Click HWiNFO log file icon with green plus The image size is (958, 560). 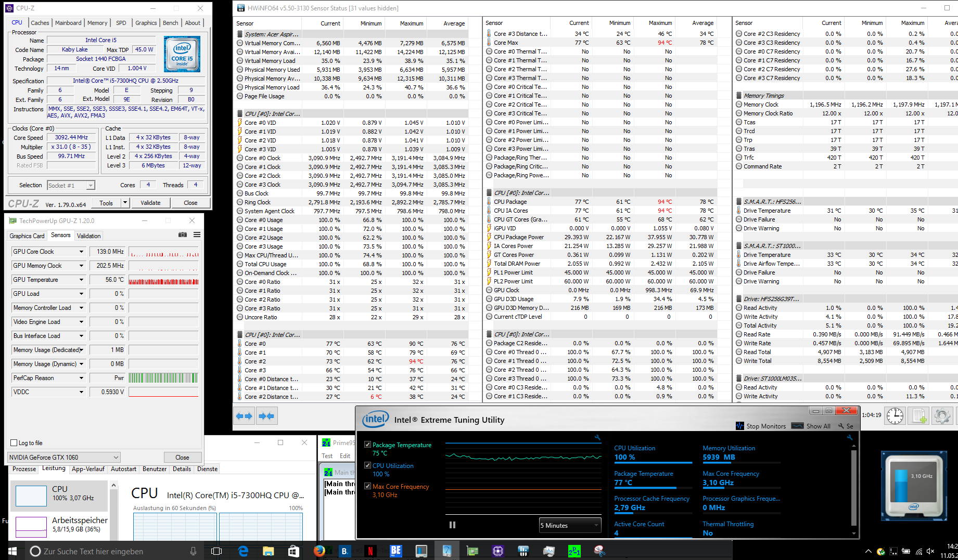(x=919, y=416)
